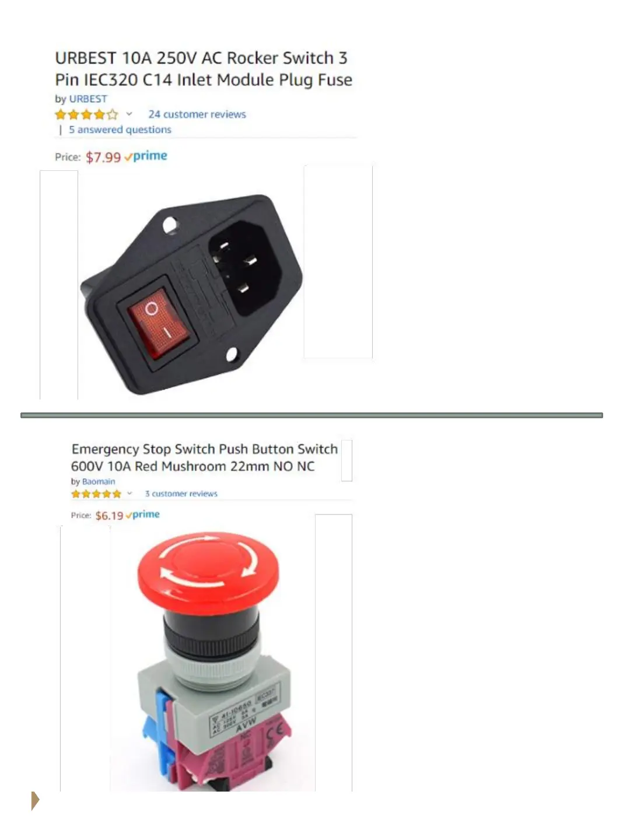Viewport: 630px width, 840px height.
Task: Click the Baomain brand link
Action: (x=99, y=482)
